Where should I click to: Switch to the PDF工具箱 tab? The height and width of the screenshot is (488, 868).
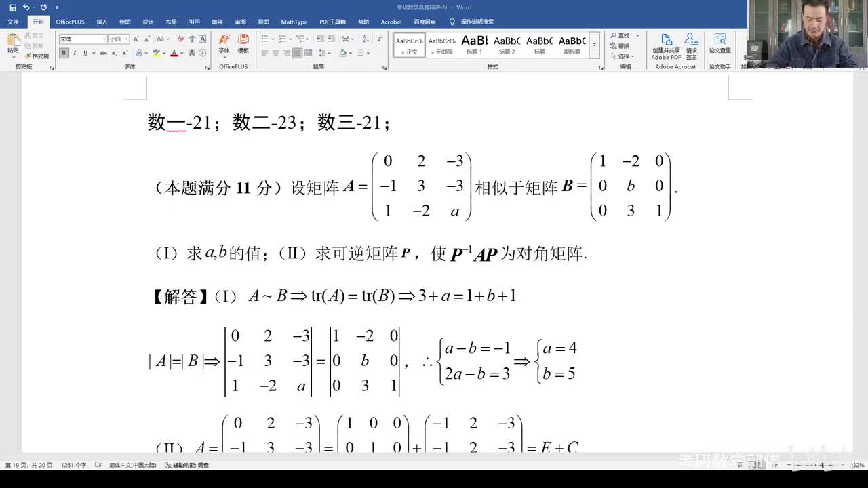tap(333, 22)
